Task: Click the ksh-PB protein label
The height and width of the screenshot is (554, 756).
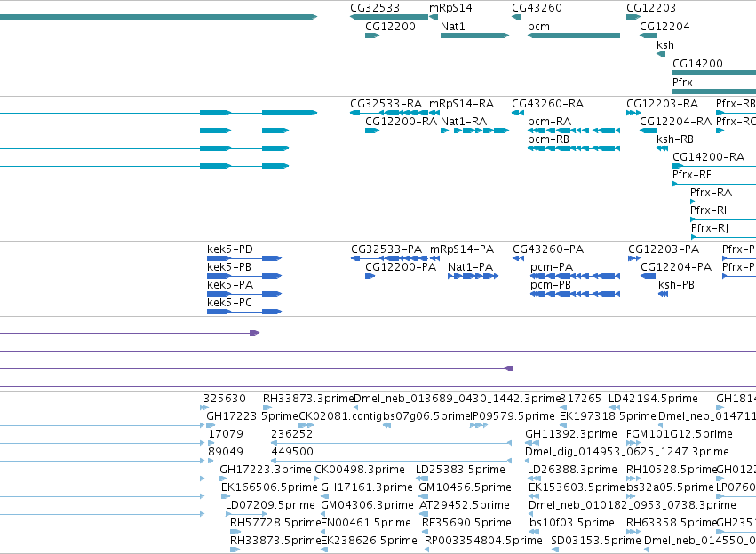Action: point(676,285)
